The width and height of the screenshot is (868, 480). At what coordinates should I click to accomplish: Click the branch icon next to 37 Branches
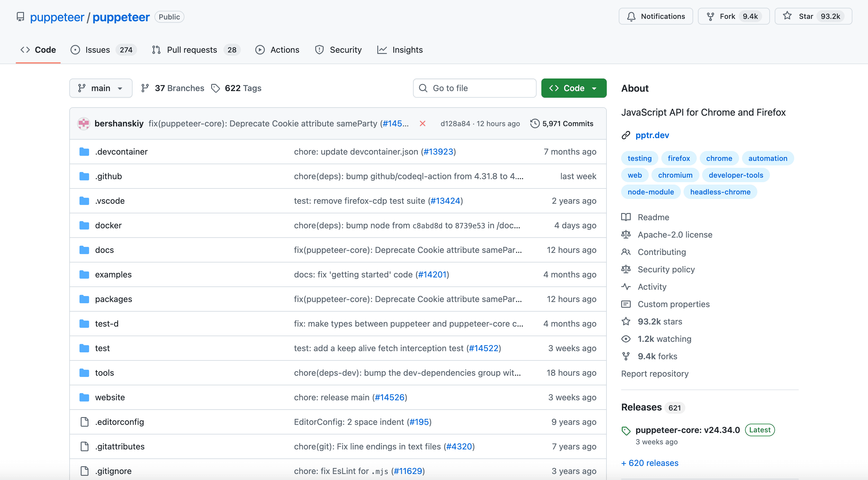point(145,88)
